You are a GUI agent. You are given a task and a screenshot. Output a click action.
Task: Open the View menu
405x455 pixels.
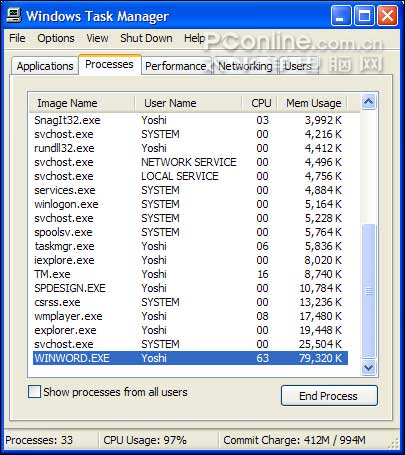[97, 38]
